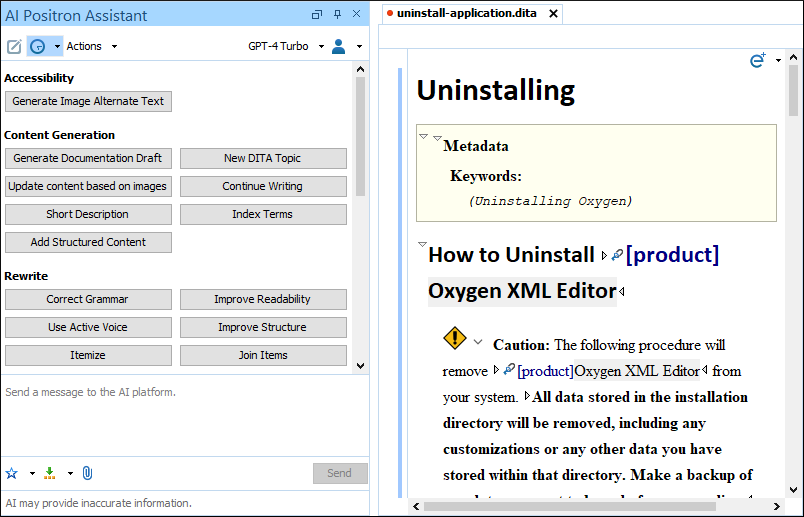Click the Oxygen AI 'e+' icon in editor
This screenshot has width=804, height=517.
[x=758, y=60]
